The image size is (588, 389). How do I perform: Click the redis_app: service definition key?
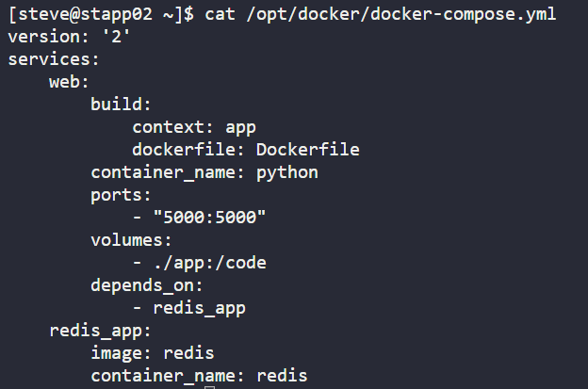pyautogui.click(x=100, y=332)
